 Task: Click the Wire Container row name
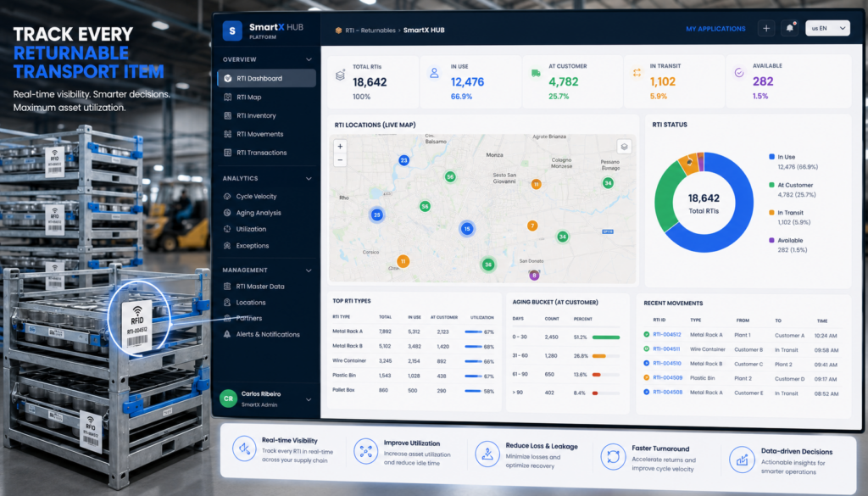click(x=348, y=361)
